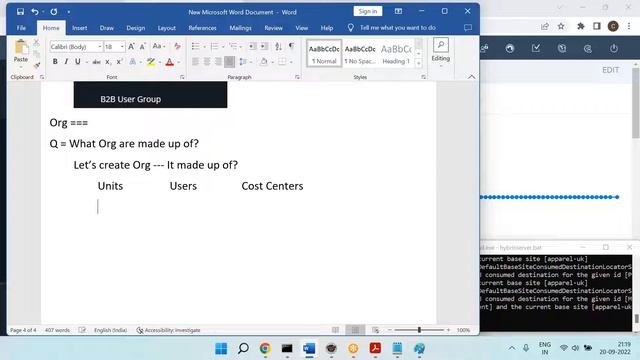Open the font size dropdown

122,47
